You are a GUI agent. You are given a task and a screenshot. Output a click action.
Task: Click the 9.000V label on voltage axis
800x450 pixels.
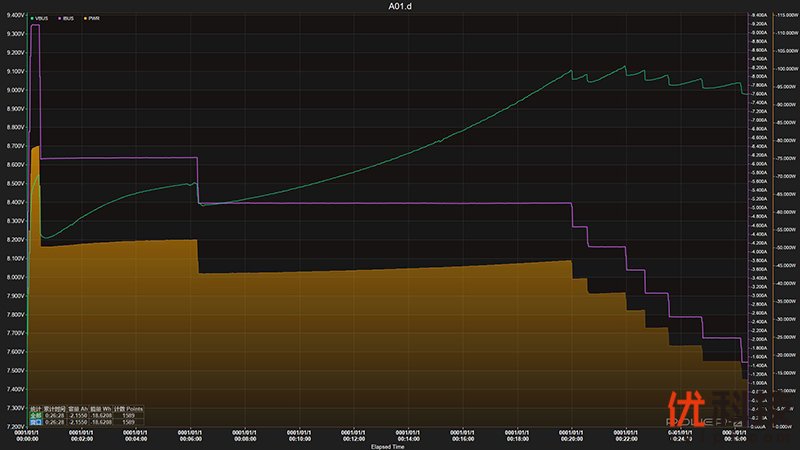point(14,90)
